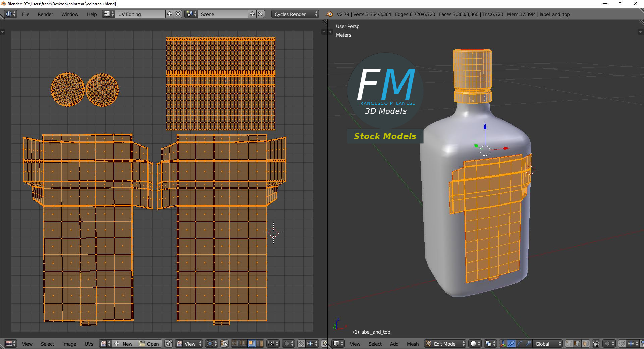Click the blue Z axis manipulator arrow

pyautogui.click(x=485, y=127)
